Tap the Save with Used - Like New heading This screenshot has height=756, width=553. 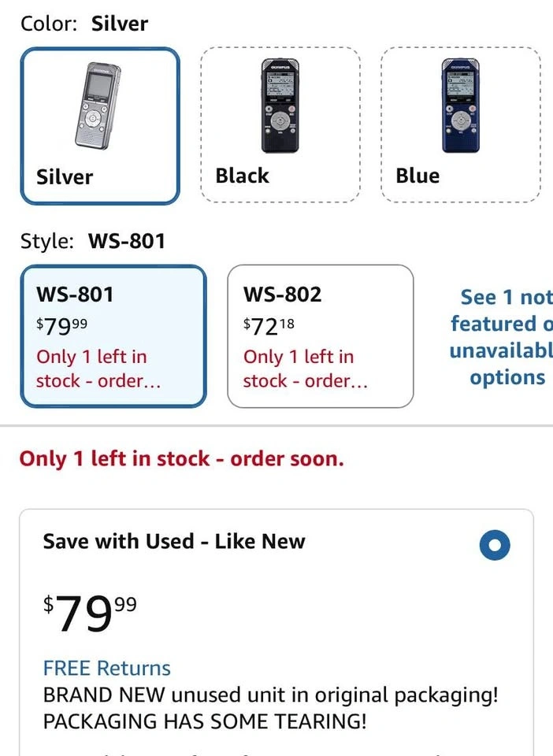(x=174, y=541)
